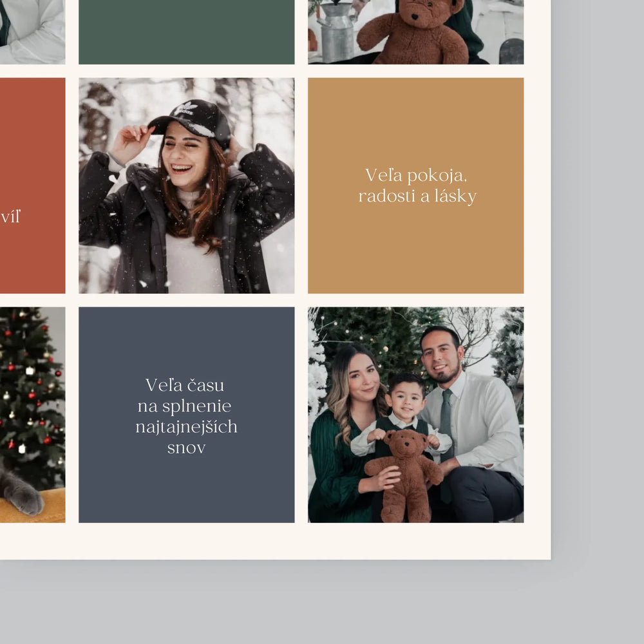
Task: Select the rust red color tile
Action: (32, 185)
